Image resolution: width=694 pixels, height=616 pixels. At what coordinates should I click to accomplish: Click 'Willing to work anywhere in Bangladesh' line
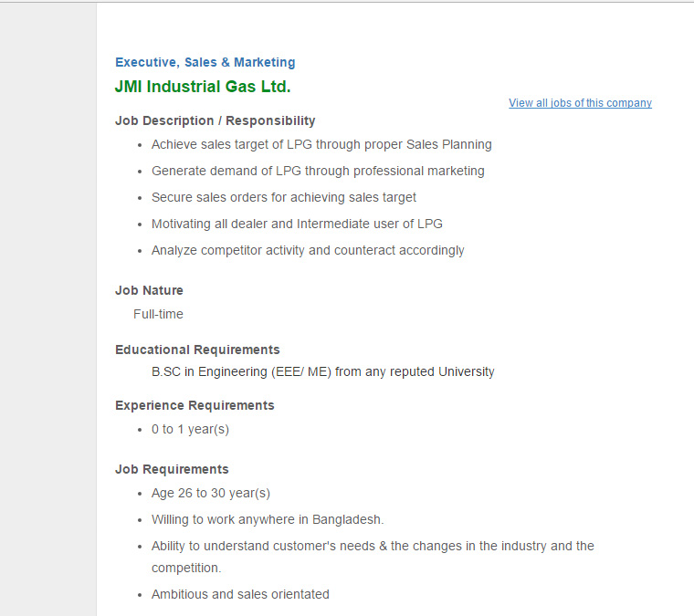[268, 519]
